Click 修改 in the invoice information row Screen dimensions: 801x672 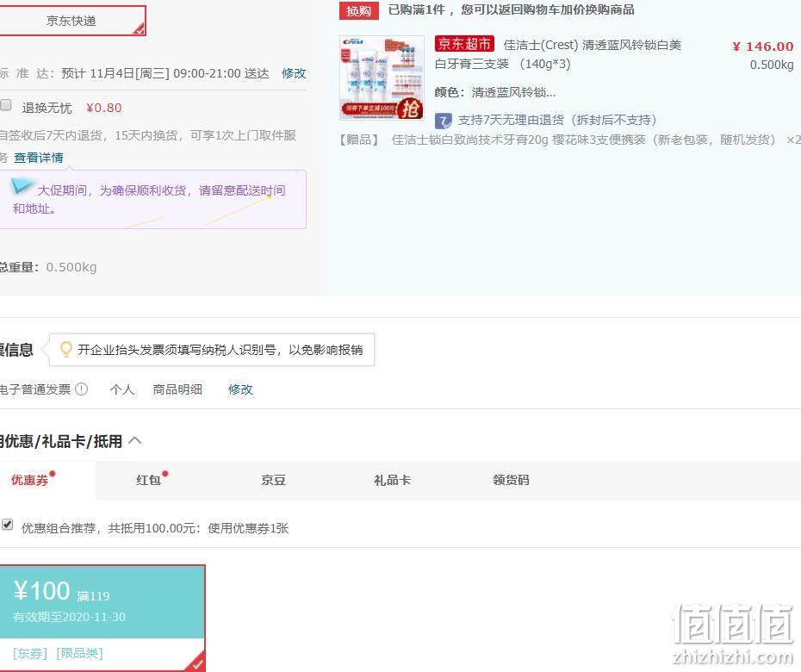[240, 390]
